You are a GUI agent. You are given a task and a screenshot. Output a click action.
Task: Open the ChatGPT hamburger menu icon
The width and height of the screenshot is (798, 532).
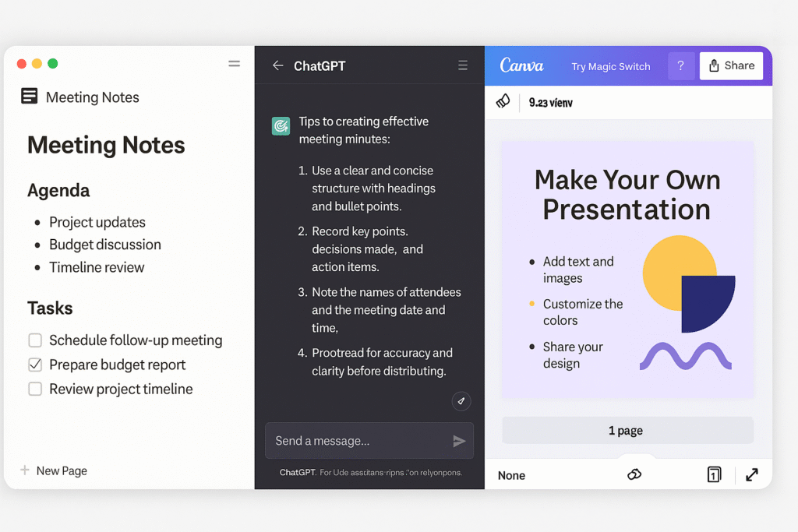click(x=463, y=66)
